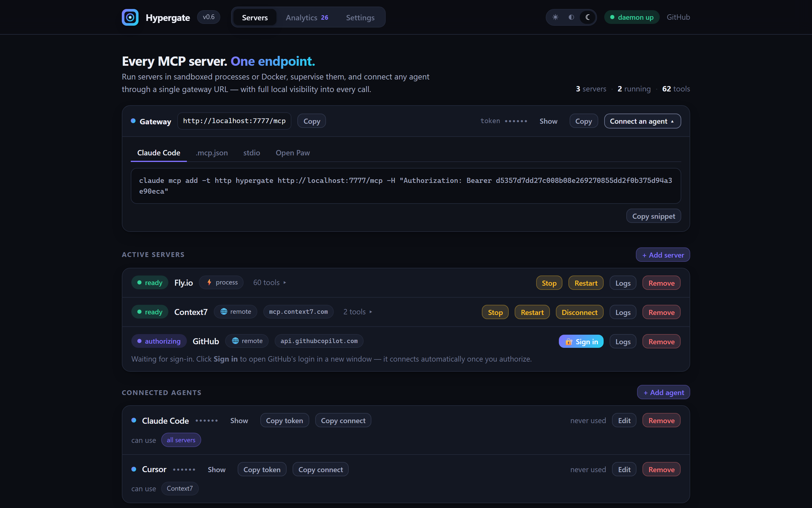Show the Claude Code agent token
Viewport: 812px width, 508px height.
(239, 421)
